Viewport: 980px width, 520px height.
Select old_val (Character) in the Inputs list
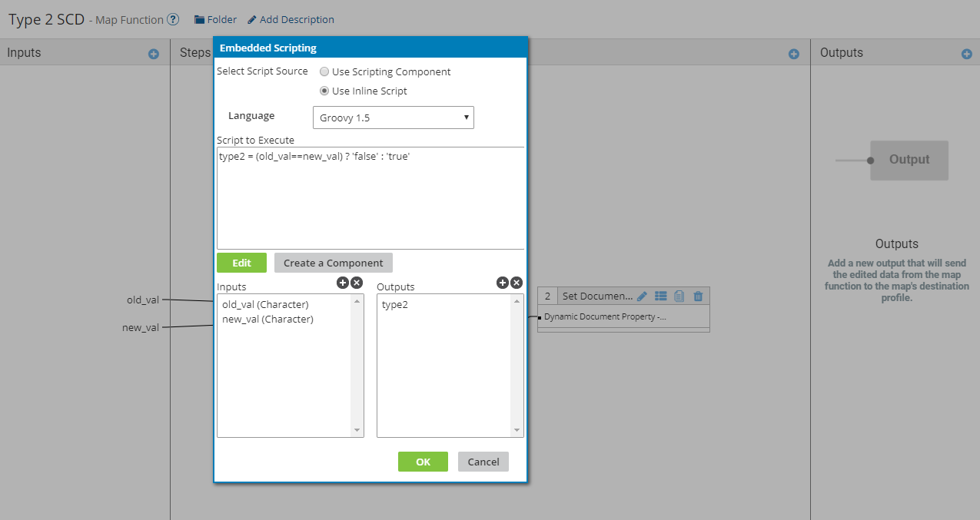(x=265, y=305)
